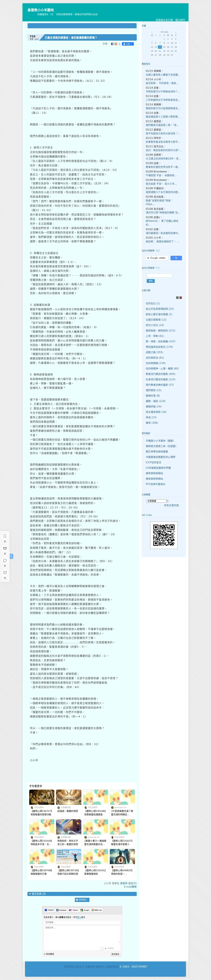Open category 聖經無誤、解經原則 (215)
The width and height of the screenshot is (211, 980).
pos(160,331)
